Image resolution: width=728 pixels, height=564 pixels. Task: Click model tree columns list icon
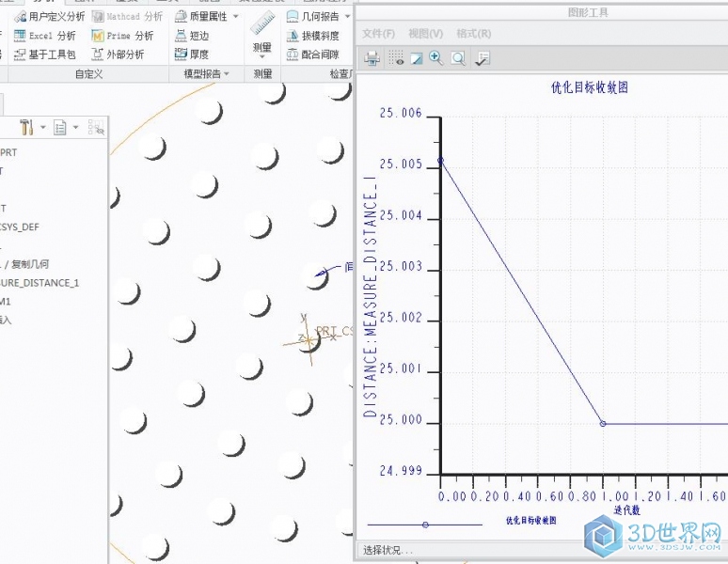pos(60,127)
